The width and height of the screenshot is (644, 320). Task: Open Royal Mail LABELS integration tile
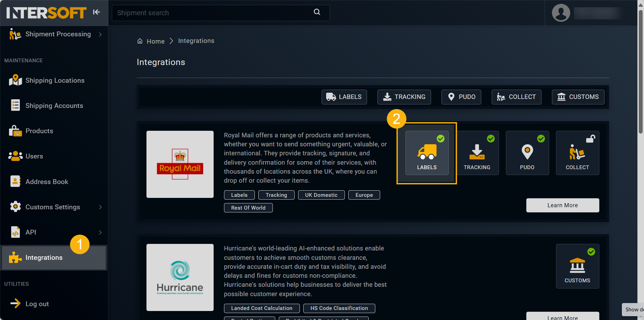click(x=427, y=153)
